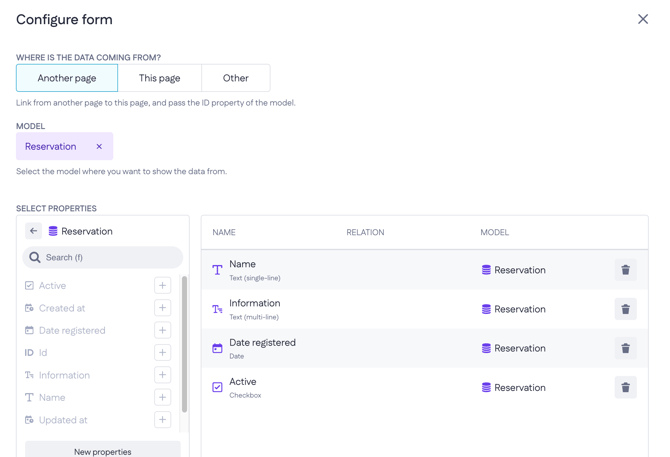
Task: Delete the Name property row
Action: [625, 270]
